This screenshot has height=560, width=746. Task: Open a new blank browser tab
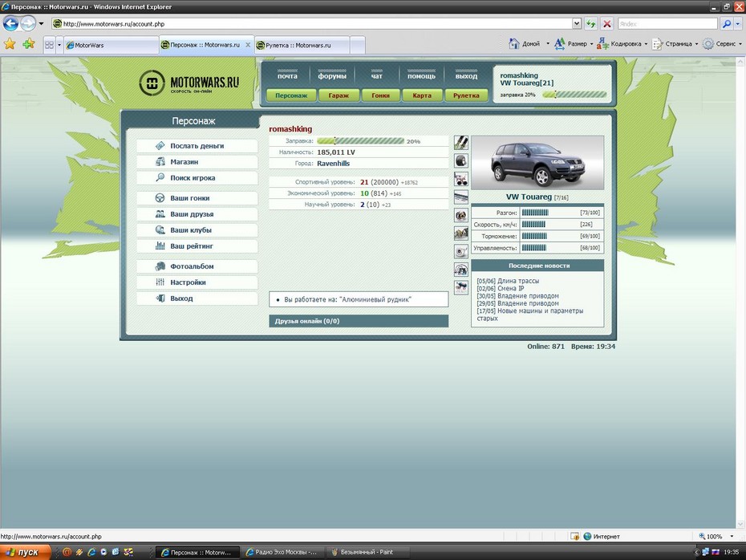[358, 45]
